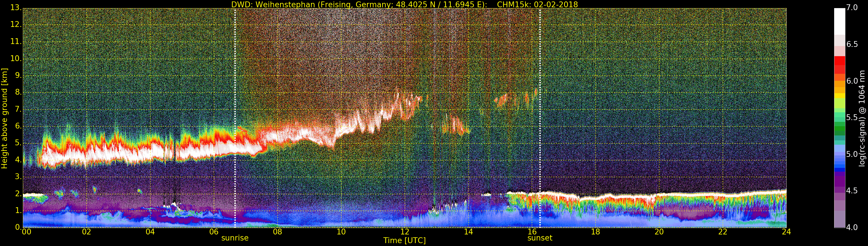The width and height of the screenshot is (868, 246).
Task: Click the y-axis tick label '3.'
Action: point(18,177)
